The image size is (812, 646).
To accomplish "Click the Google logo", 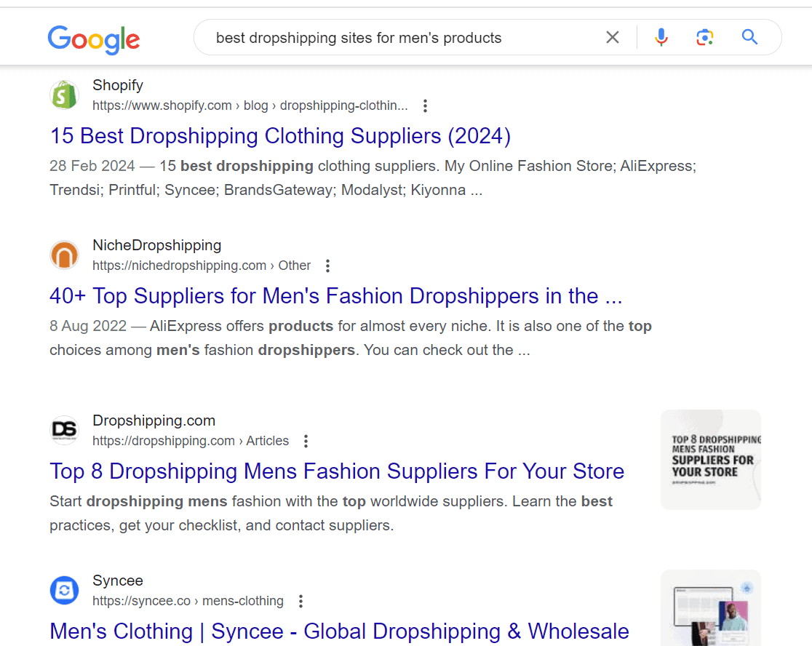I will click(x=94, y=39).
